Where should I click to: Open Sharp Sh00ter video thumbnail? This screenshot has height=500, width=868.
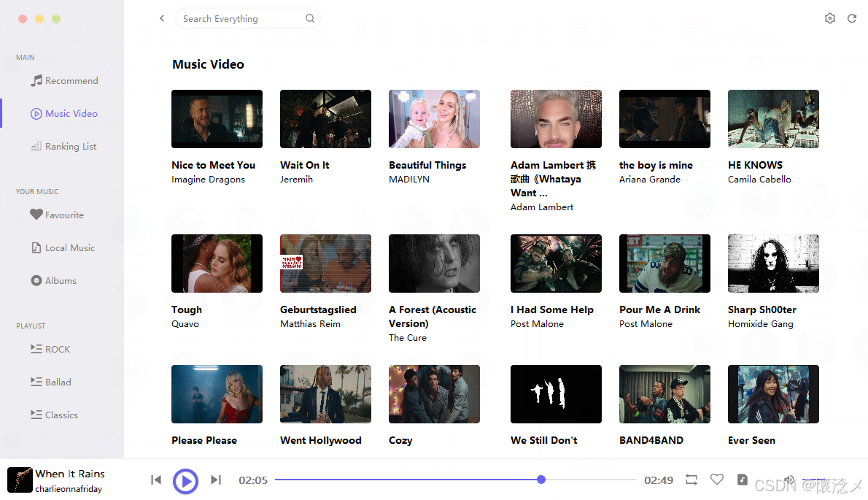pos(773,264)
